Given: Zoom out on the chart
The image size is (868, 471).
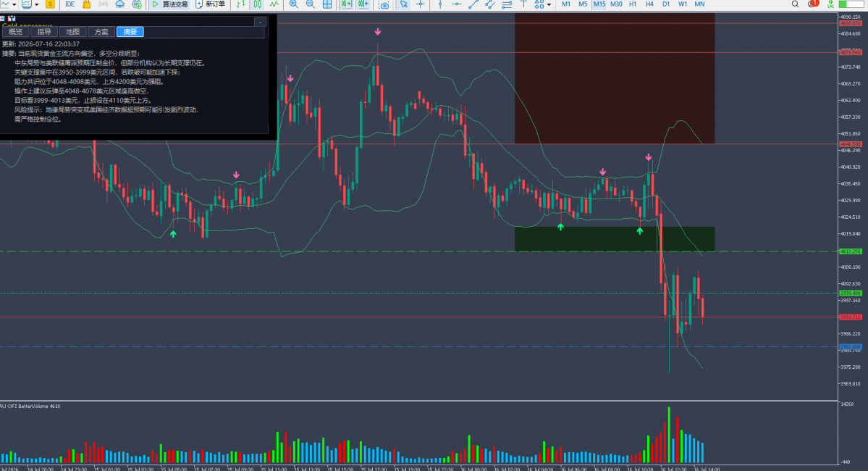Looking at the screenshot, I should click(x=311, y=4).
